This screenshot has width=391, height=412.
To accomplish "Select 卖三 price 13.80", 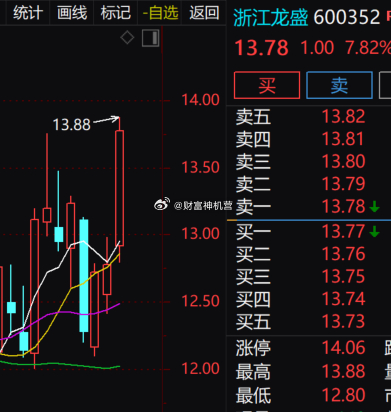I will (343, 161).
